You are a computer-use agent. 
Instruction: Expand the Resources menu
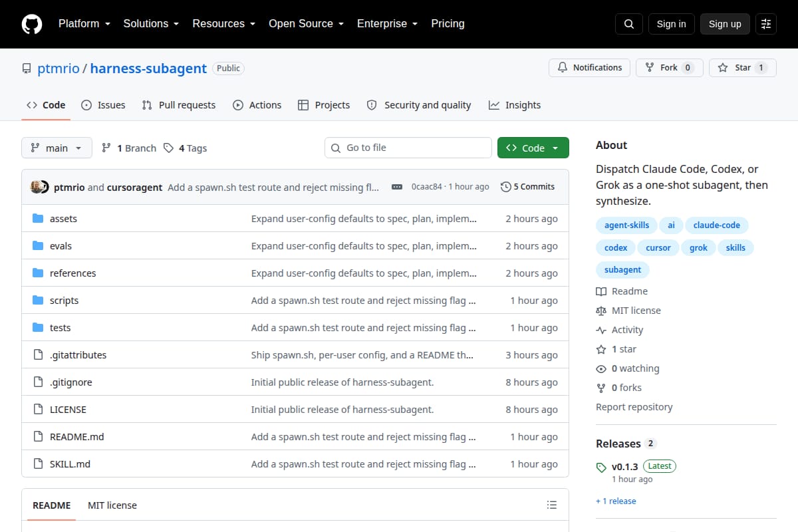[223, 24]
